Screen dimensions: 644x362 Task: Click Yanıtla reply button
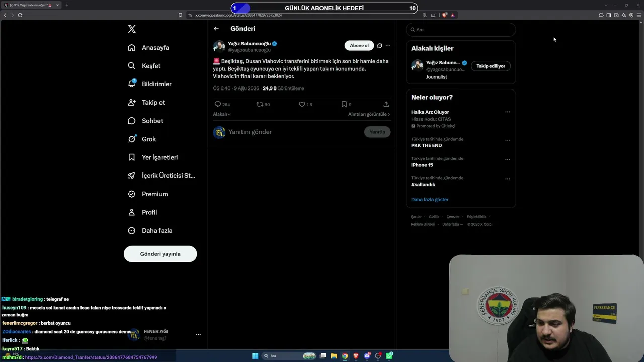coord(377,132)
